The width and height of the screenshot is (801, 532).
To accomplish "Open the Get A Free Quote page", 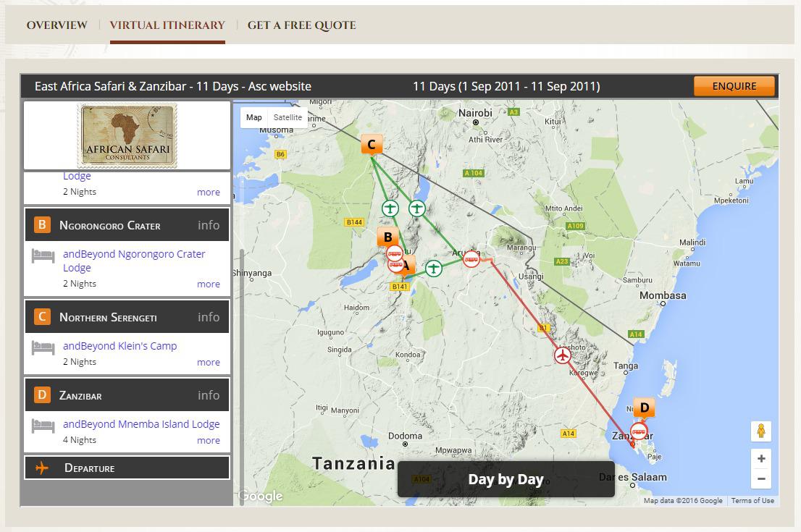I will pyautogui.click(x=302, y=25).
